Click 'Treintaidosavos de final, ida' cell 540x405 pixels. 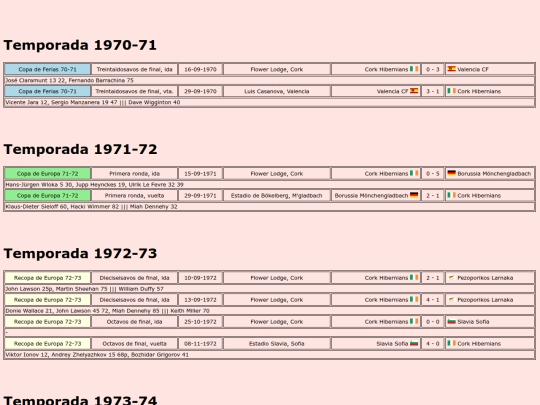[x=134, y=69]
